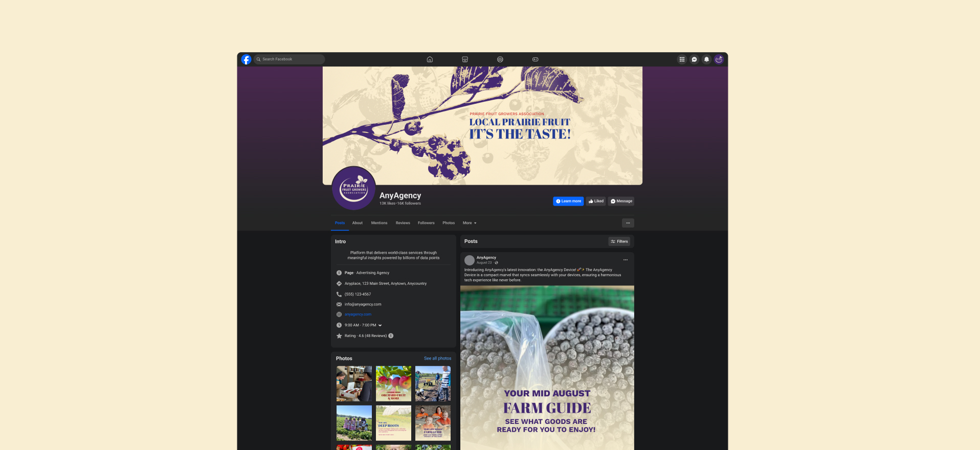
Task: Select the About tab
Action: [358, 223]
